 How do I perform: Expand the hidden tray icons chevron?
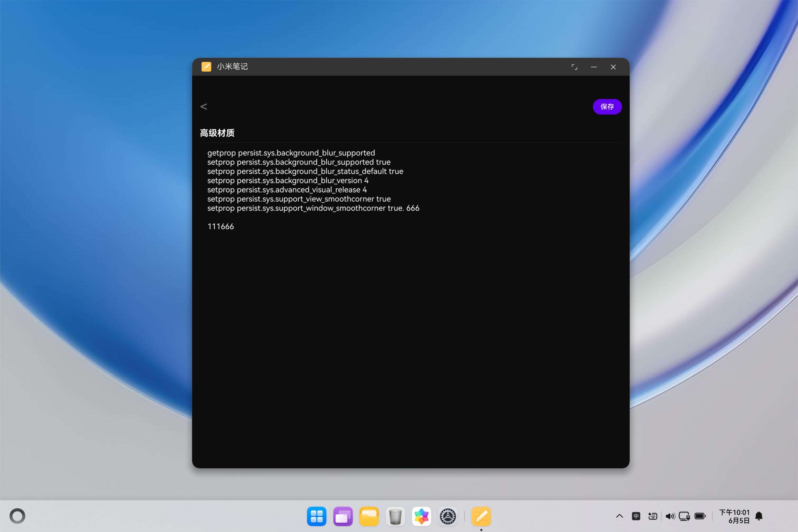pyautogui.click(x=619, y=516)
